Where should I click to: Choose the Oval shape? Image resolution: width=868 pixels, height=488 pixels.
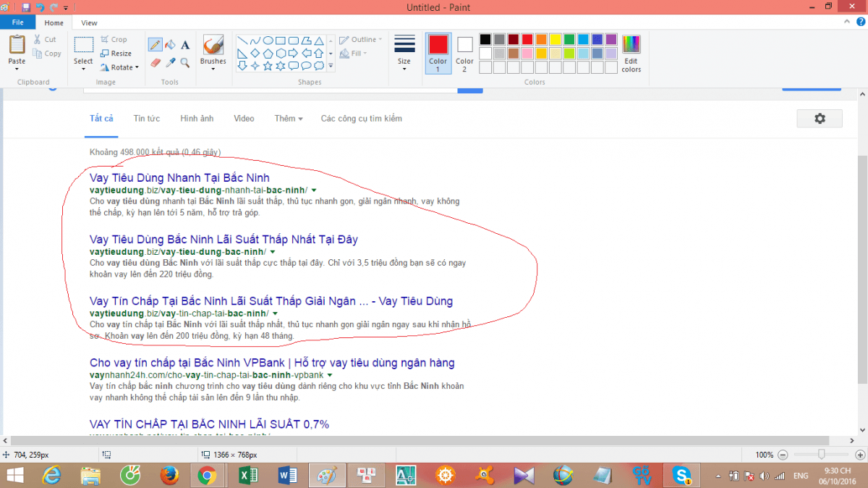click(x=268, y=41)
